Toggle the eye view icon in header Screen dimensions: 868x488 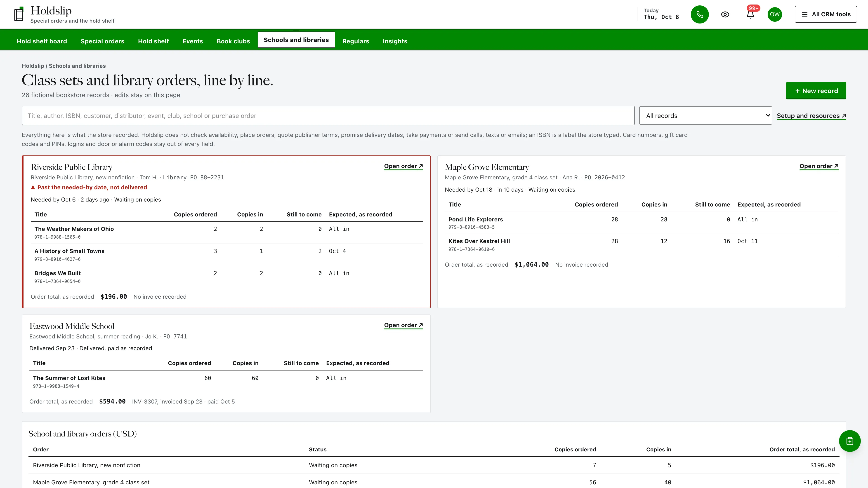(725, 14)
